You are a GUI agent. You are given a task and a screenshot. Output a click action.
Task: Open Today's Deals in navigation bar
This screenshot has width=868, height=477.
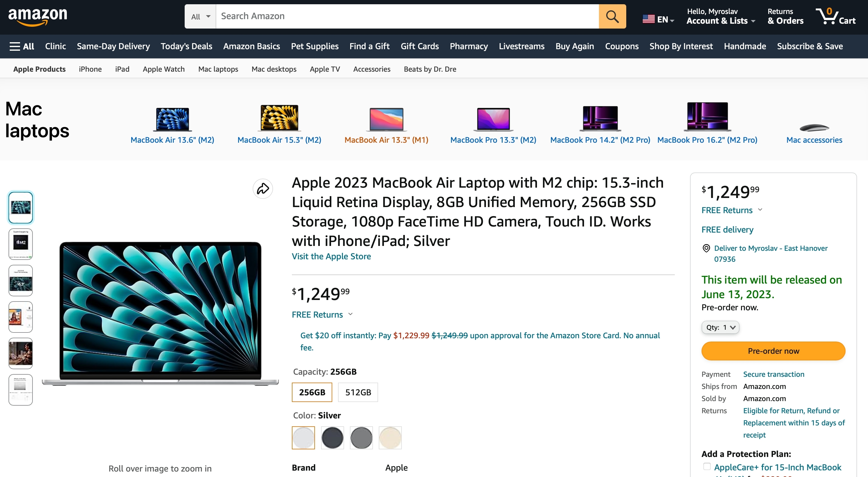tap(186, 46)
